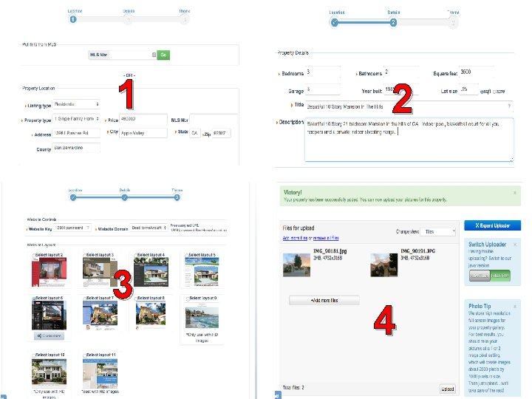Open the Property type dropdown

coord(76,119)
